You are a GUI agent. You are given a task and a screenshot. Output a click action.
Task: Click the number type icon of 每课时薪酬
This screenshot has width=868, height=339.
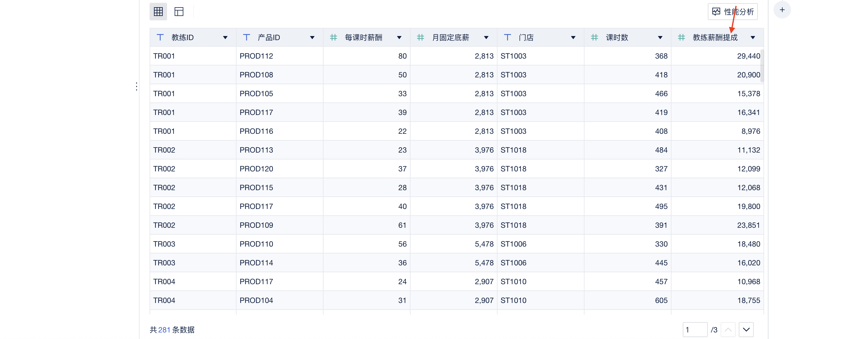[333, 38]
